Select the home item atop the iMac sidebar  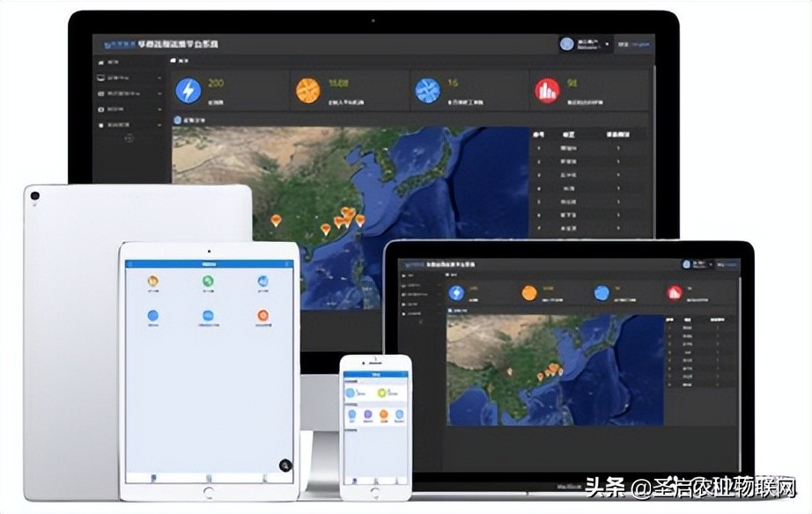pos(113,62)
